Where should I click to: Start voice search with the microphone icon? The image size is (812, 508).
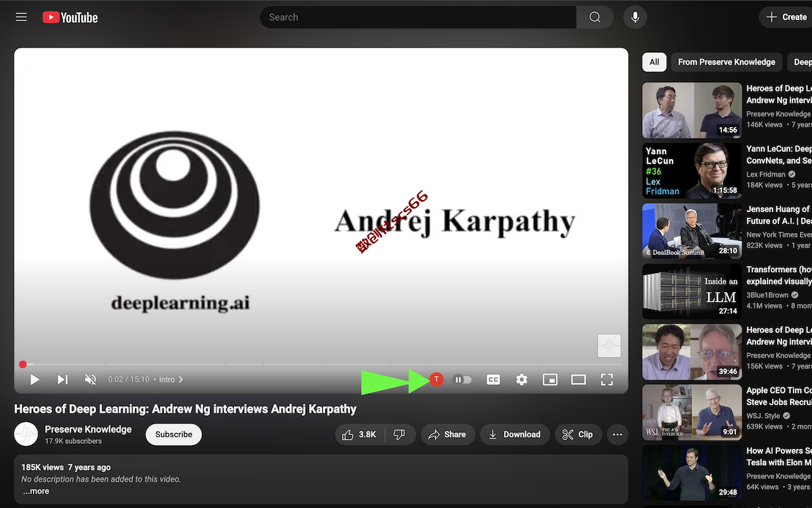(x=635, y=17)
